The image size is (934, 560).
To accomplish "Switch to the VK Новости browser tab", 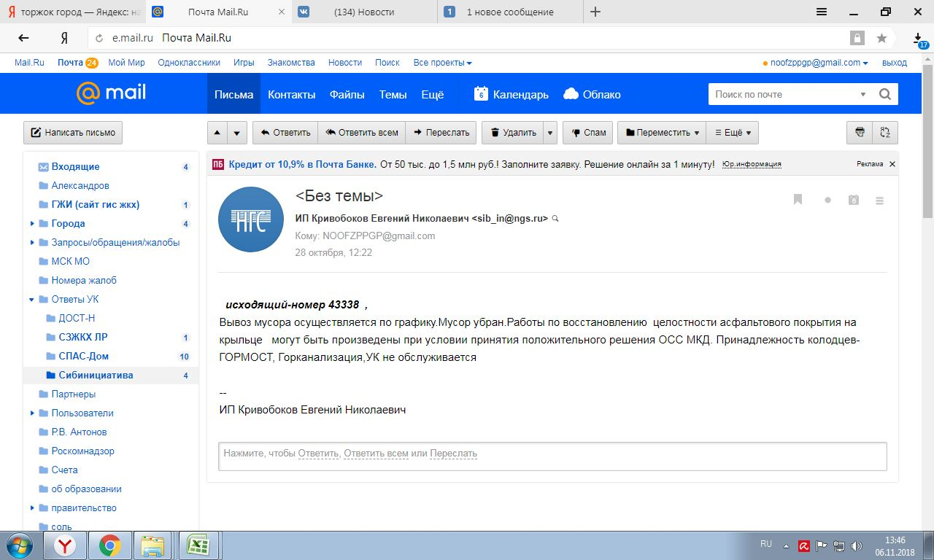I will pyautogui.click(x=363, y=12).
